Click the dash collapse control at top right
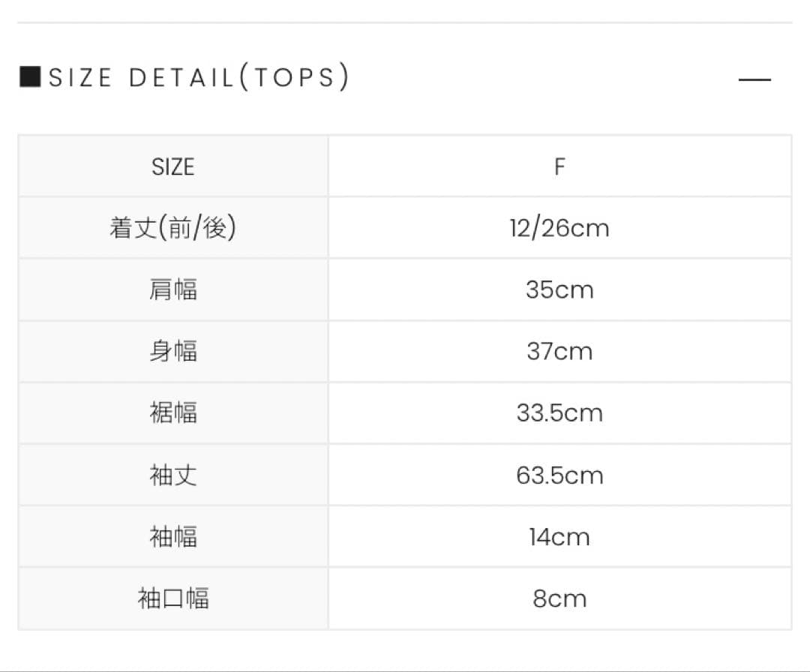The width and height of the screenshot is (810, 672). click(x=756, y=79)
